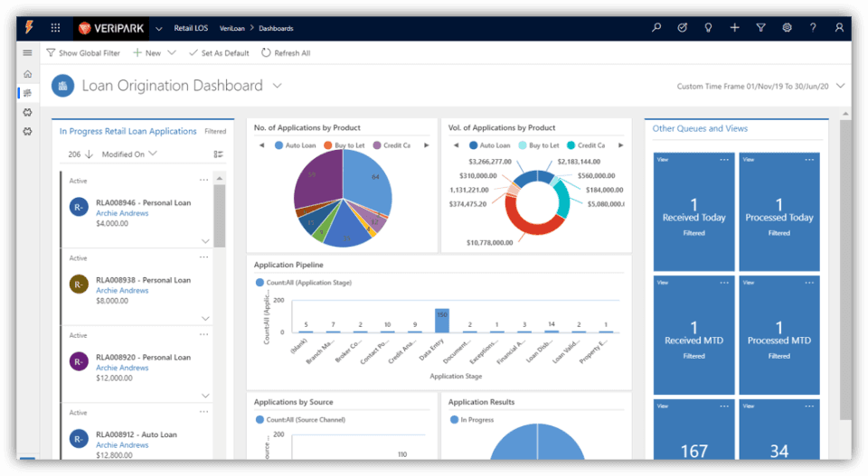This screenshot has width=868, height=476.
Task: Open the advanced find funnel icon
Action: 760,28
